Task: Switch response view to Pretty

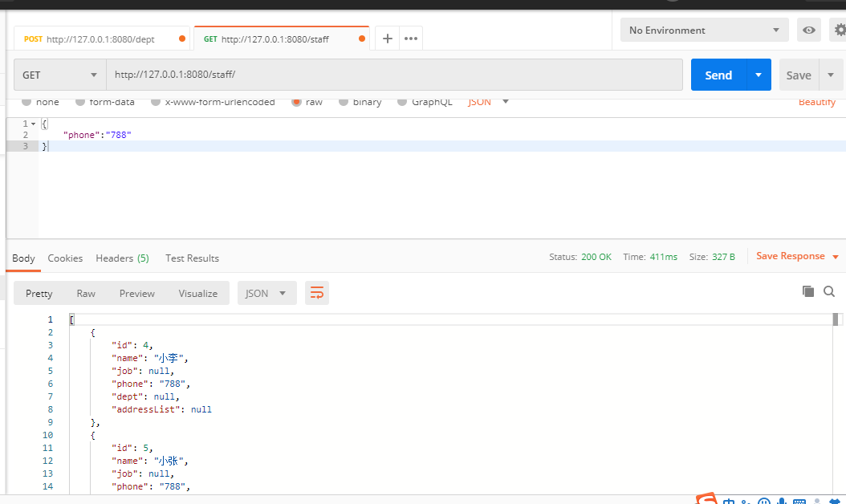Action: tap(39, 293)
